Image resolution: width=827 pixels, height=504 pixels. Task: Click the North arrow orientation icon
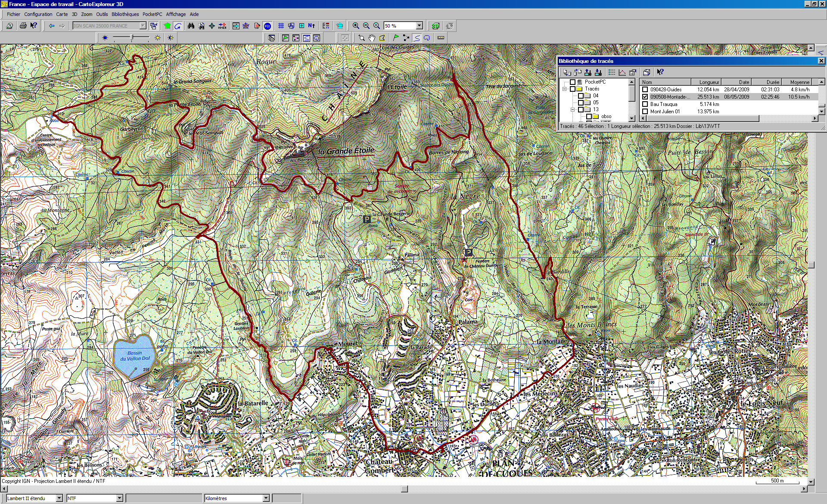coord(312,26)
